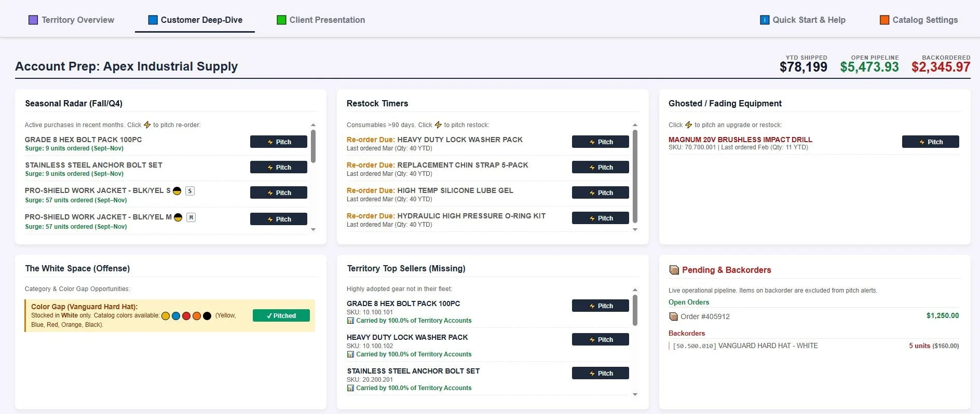Click the lightning icon in Ghosted Equipment hint
The image size is (980, 414).
[689, 125]
